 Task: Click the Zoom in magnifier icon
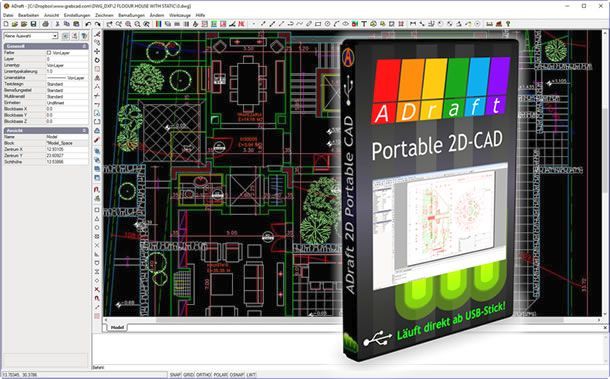coord(128,24)
